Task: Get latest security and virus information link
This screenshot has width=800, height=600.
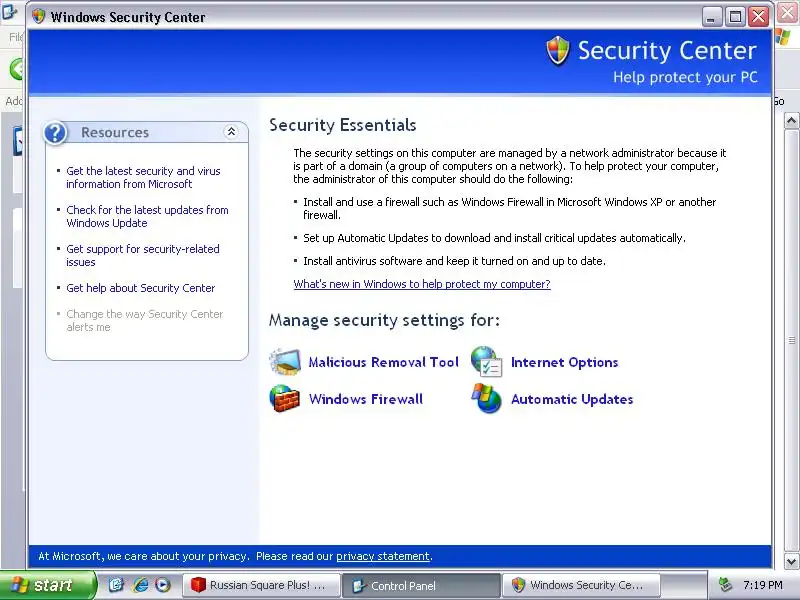Action: 143,177
